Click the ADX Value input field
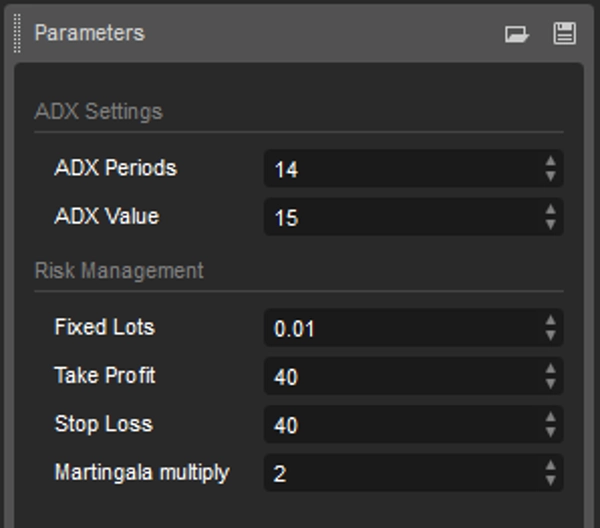The width and height of the screenshot is (600, 528). click(x=400, y=217)
